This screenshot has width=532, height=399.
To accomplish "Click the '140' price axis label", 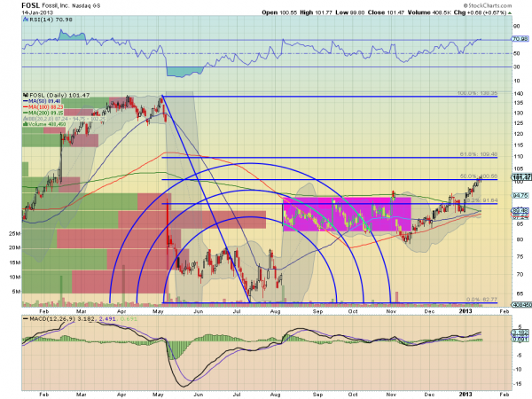I will tap(518, 94).
